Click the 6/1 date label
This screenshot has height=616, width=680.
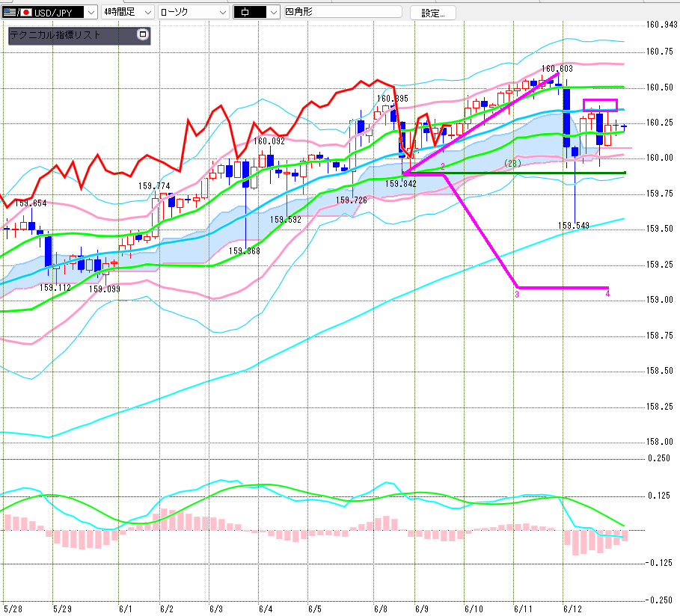tap(126, 609)
